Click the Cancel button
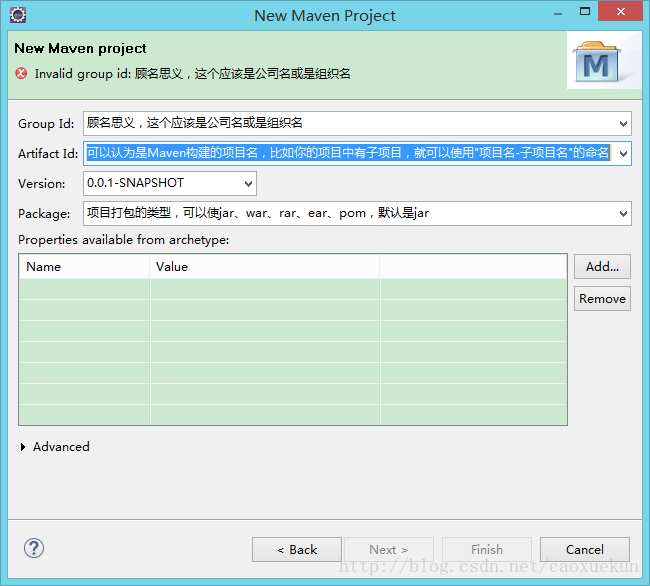 [585, 550]
